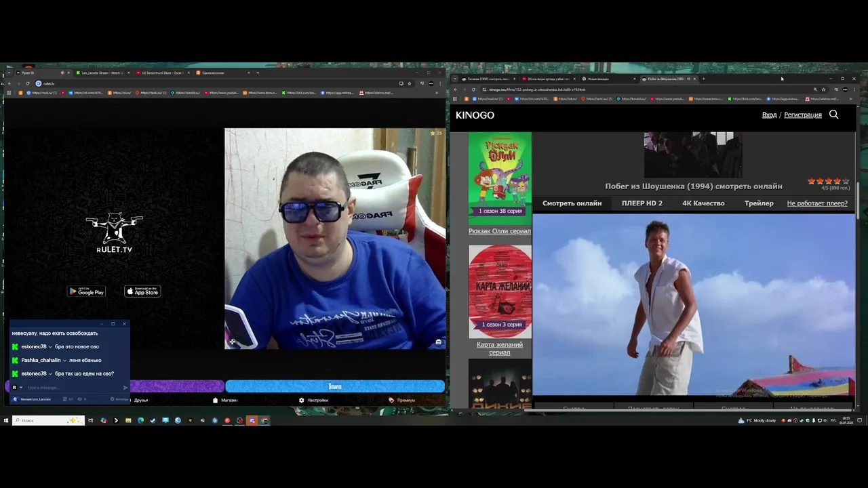Select the Смотреть онлайн player tab

[x=572, y=203]
